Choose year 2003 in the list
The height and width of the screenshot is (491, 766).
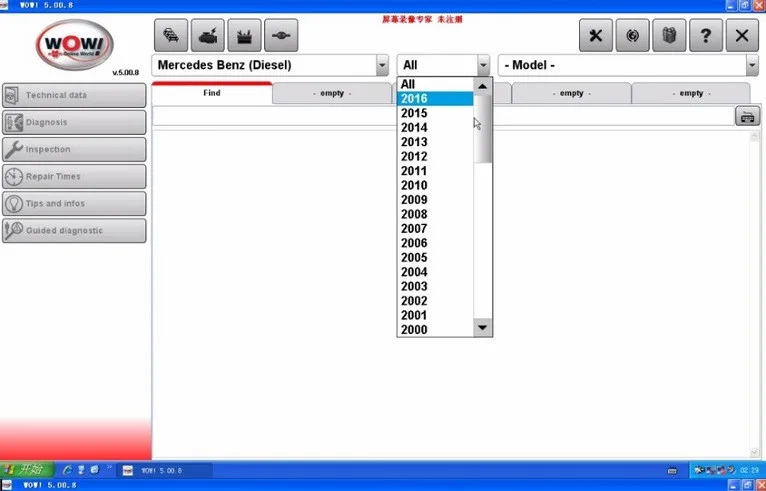435,286
